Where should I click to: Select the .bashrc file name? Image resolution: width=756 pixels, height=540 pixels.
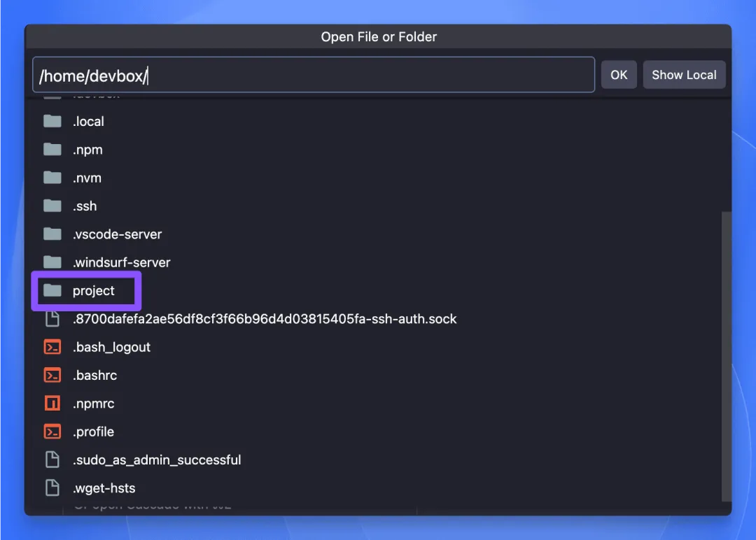coord(94,375)
